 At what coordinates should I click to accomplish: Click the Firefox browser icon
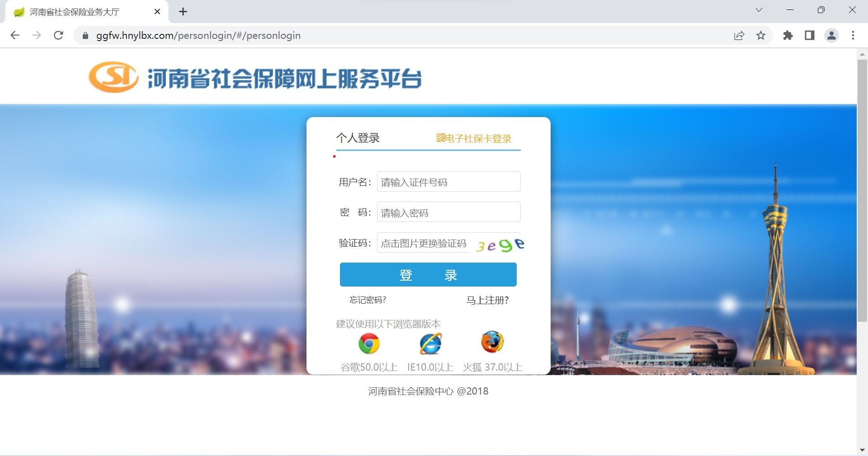492,342
